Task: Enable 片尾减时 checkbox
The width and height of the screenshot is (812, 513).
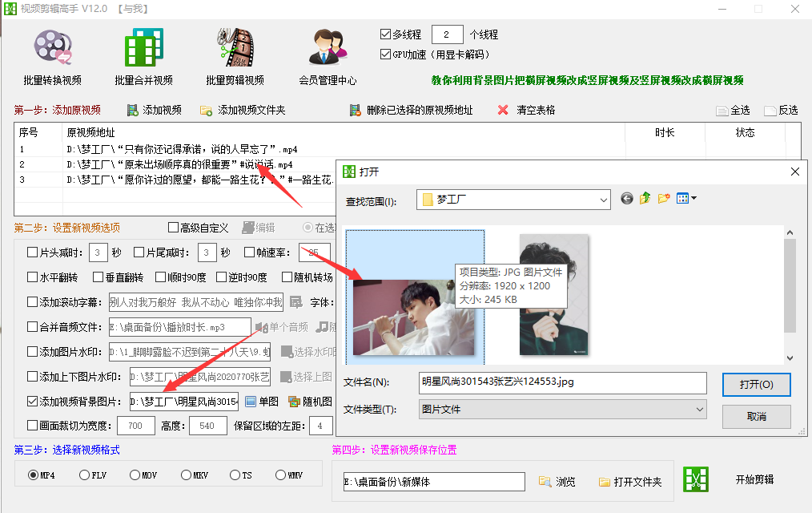Action: pos(139,252)
